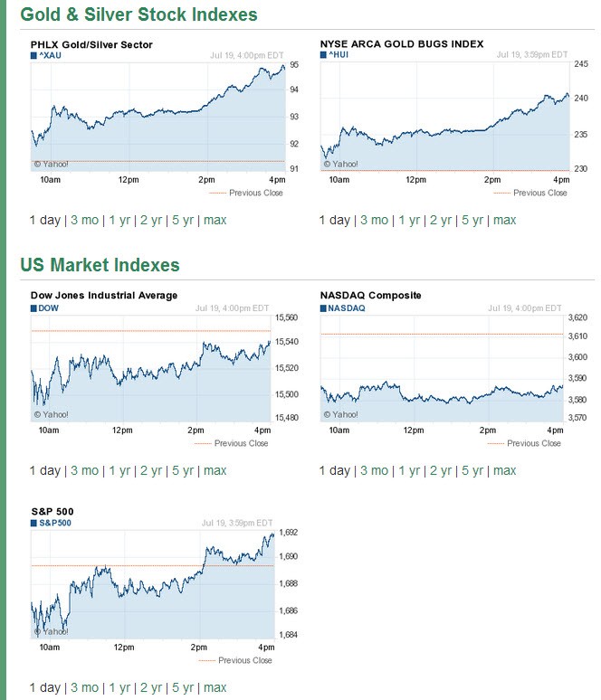Open the ^HUI ticker symbol link

point(339,55)
